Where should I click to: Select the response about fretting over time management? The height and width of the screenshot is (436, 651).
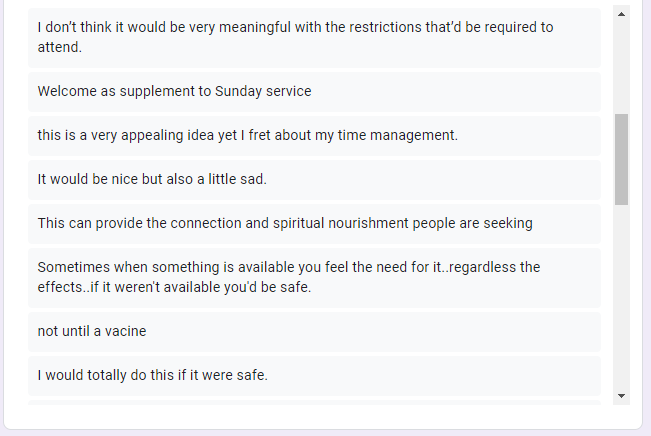tap(314, 136)
